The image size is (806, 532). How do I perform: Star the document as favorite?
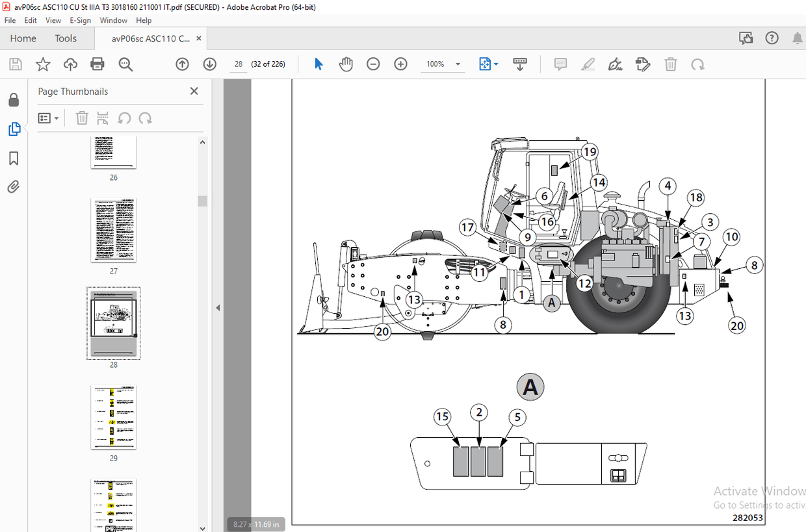tap(42, 64)
